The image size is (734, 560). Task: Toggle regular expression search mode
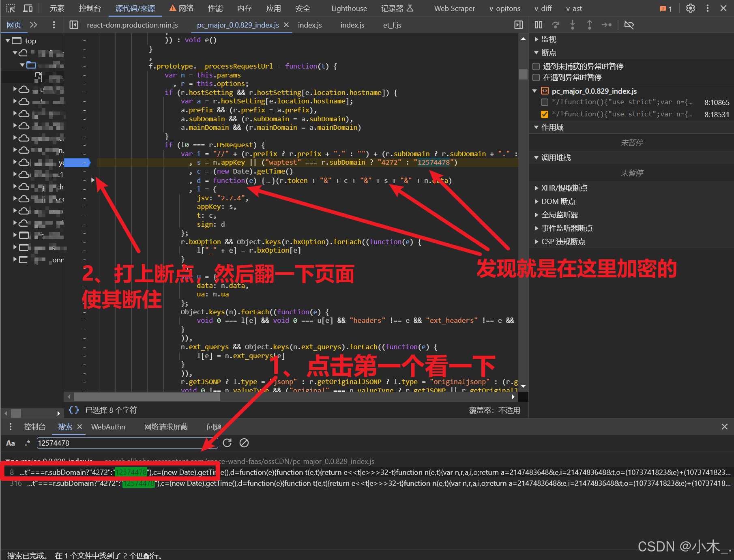(27, 443)
